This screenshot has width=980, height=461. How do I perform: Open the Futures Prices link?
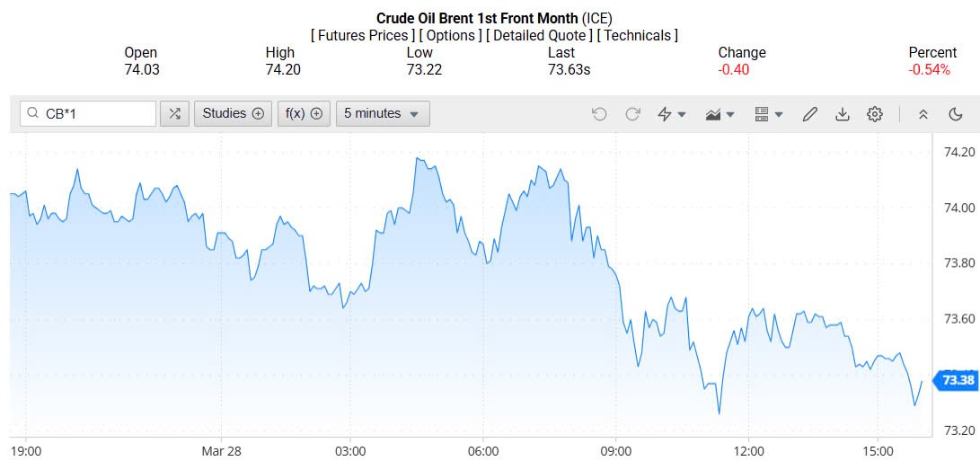coord(362,35)
